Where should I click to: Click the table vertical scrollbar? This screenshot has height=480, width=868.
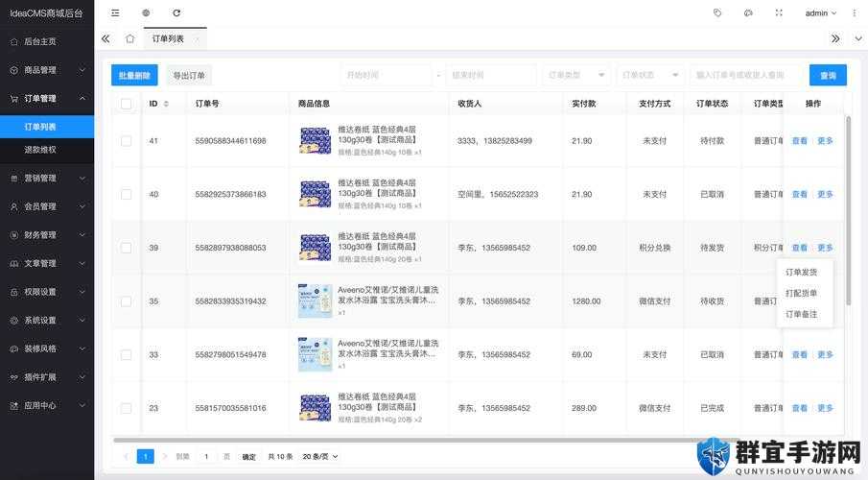tap(848, 210)
